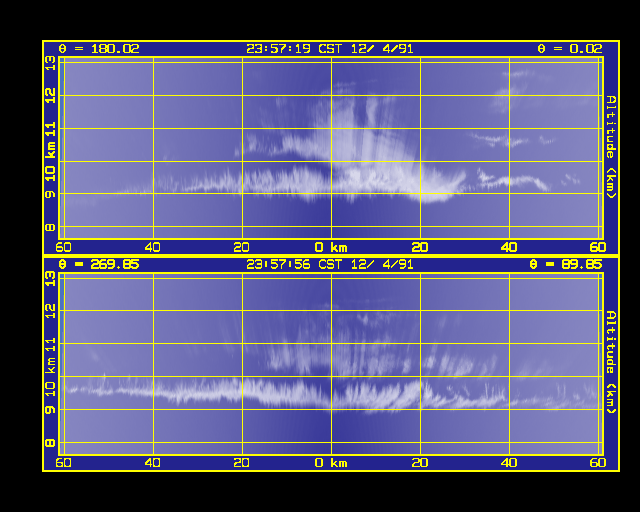Click left 60 distance label, top panel
640x512 pixels.
pyautogui.click(x=63, y=247)
